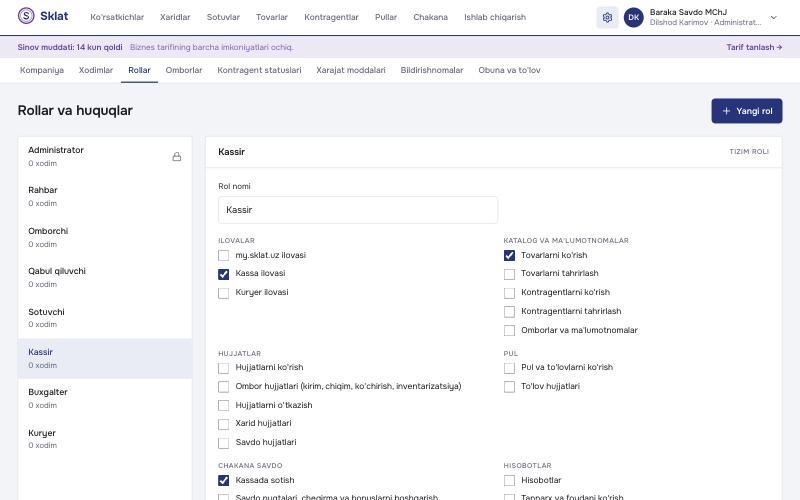
Task: Select the Rahbar role
Action: (x=105, y=196)
